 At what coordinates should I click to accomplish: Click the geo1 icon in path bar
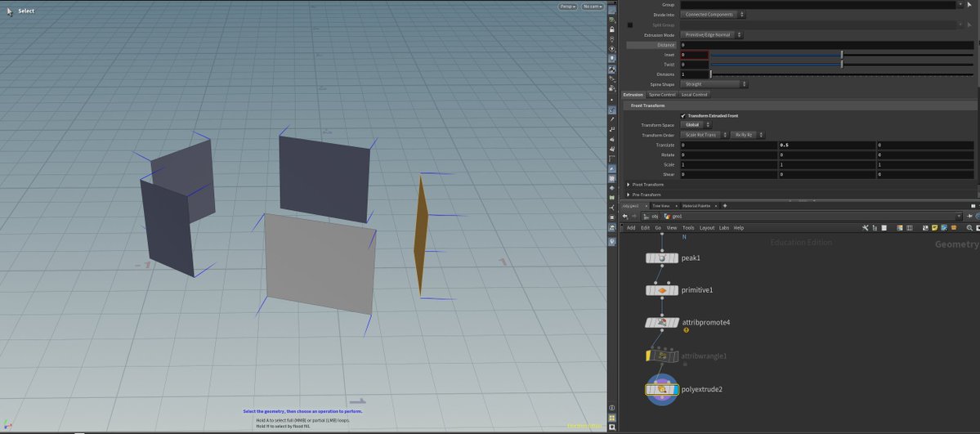(668, 217)
